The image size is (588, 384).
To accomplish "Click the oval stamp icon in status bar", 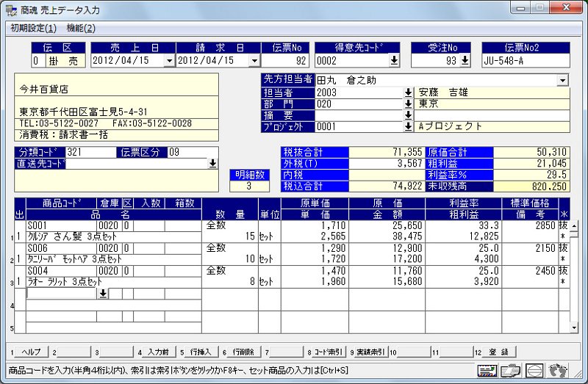I will tap(534, 371).
